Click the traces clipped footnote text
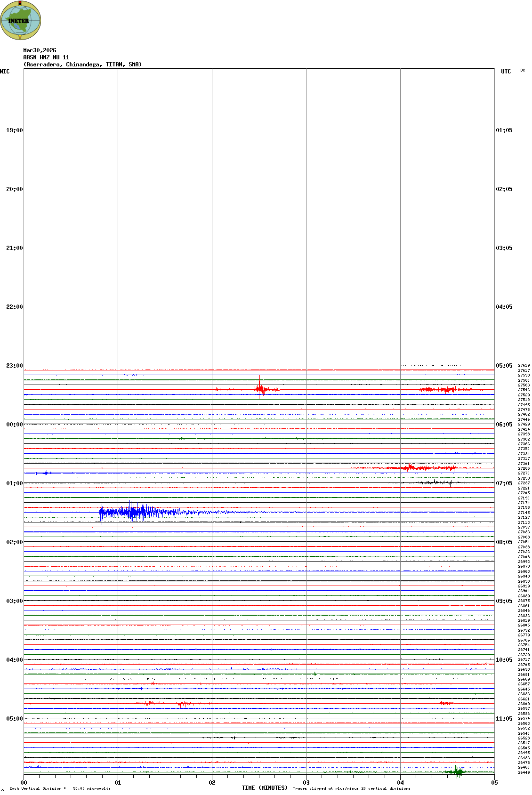 tap(351, 788)
